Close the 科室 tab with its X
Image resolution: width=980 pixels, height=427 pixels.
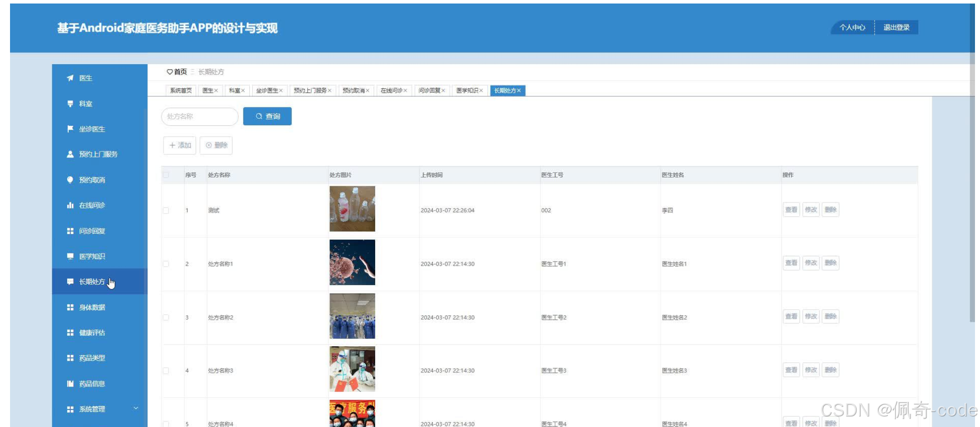tap(243, 91)
